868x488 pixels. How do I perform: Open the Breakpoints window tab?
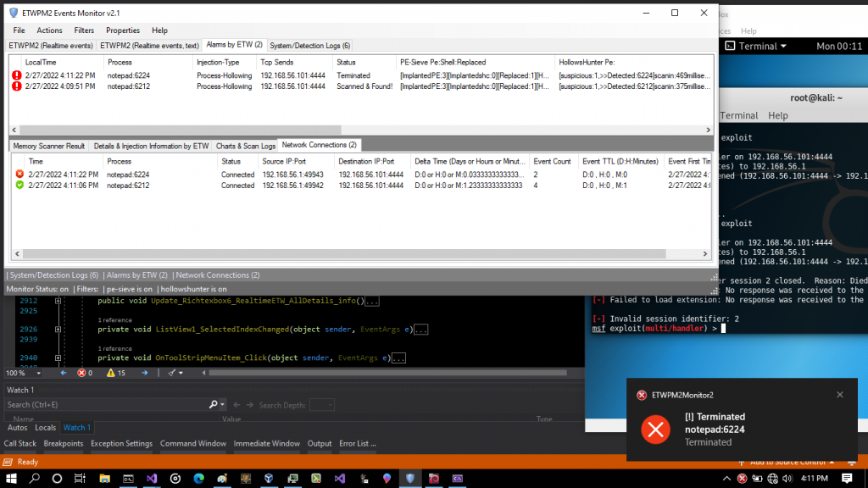click(64, 443)
